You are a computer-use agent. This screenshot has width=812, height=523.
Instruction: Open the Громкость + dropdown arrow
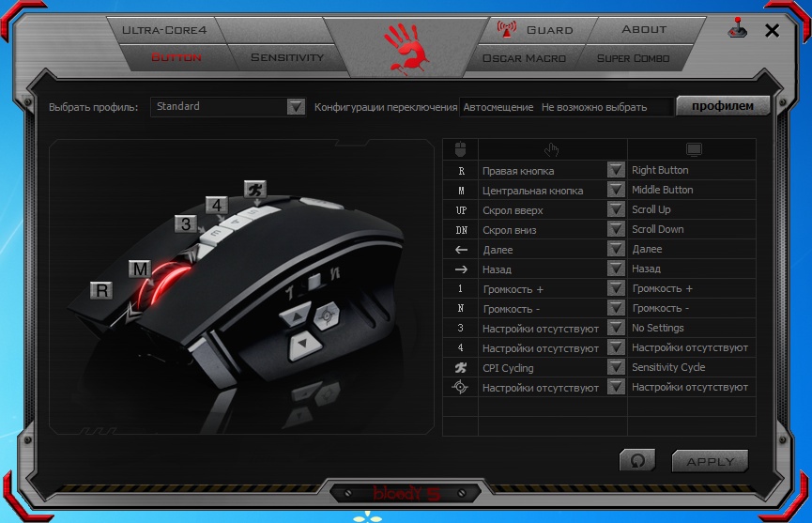tap(616, 288)
